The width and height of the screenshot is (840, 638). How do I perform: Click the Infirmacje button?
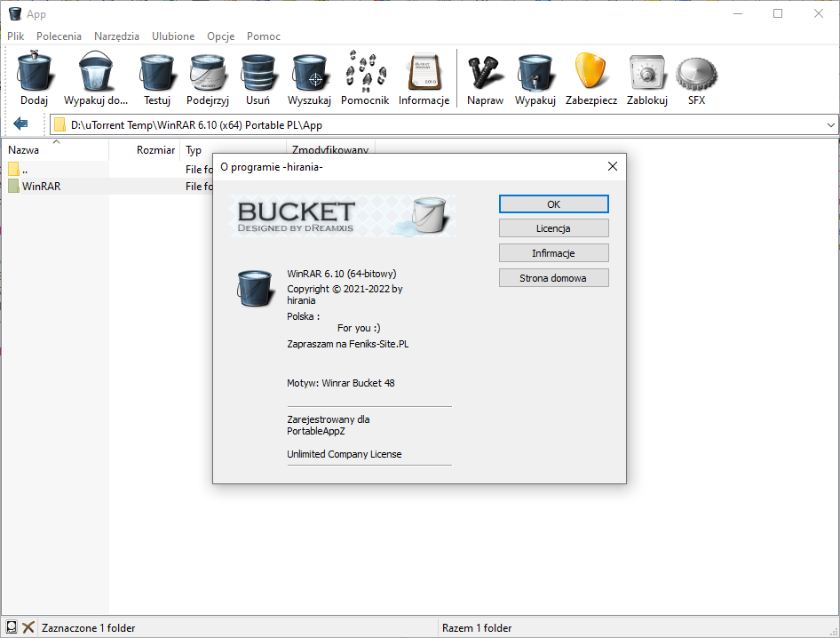click(x=553, y=253)
